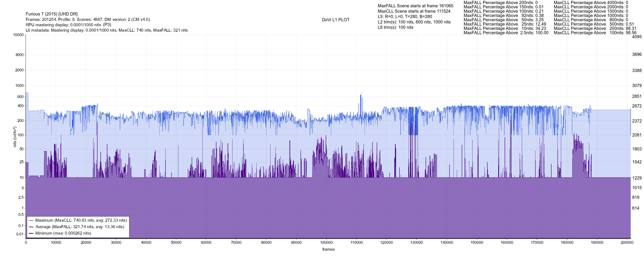This screenshot has width=644, height=258.
Task: Click the 'MaxCLL Percentage Above 200nits' statistic
Action: [x=595, y=28]
